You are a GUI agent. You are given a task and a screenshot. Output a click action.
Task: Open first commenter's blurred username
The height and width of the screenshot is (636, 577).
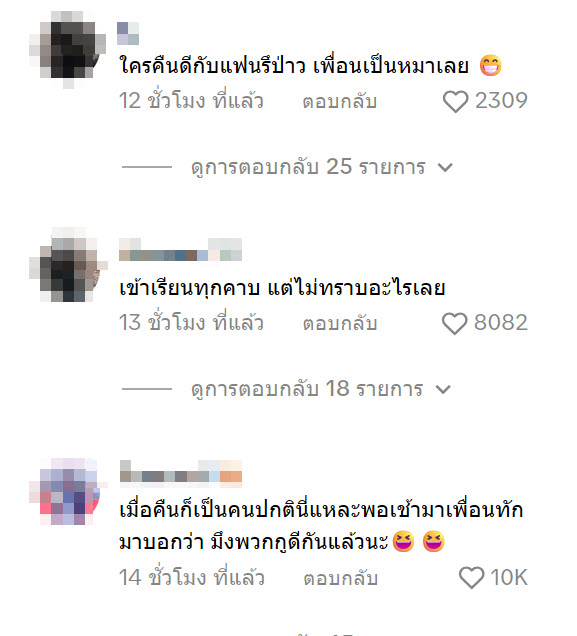tap(128, 33)
